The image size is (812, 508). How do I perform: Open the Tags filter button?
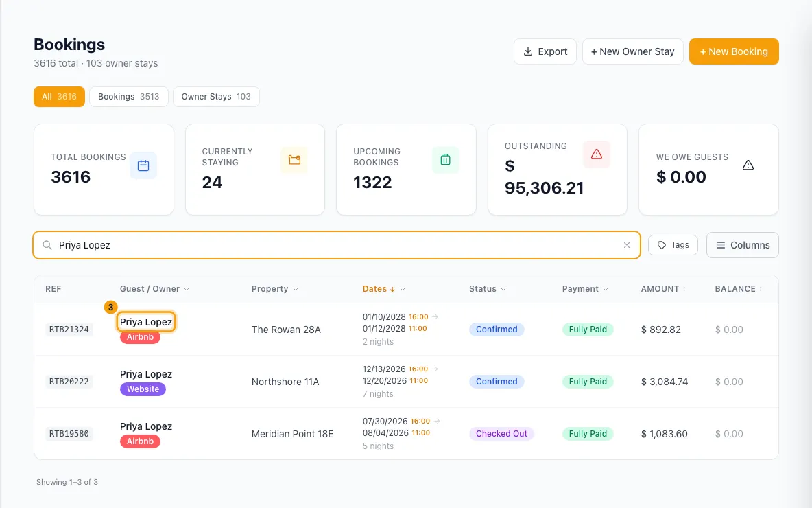pos(673,245)
